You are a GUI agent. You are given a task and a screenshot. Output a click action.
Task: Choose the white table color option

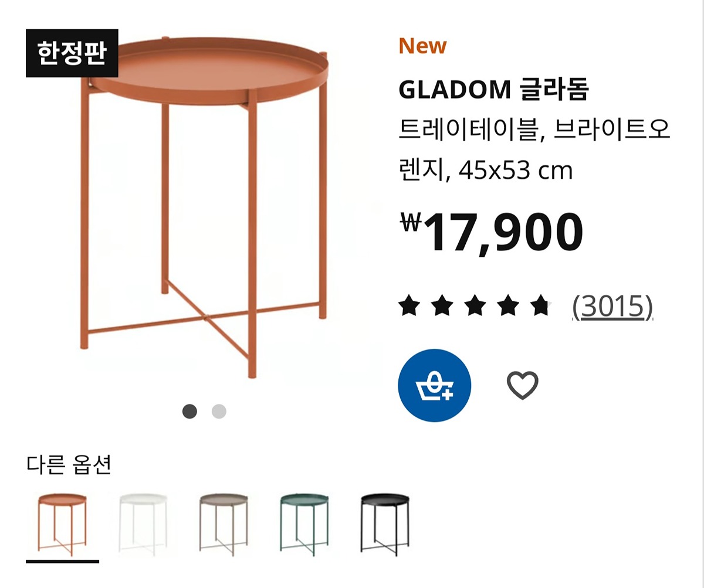coord(143,523)
